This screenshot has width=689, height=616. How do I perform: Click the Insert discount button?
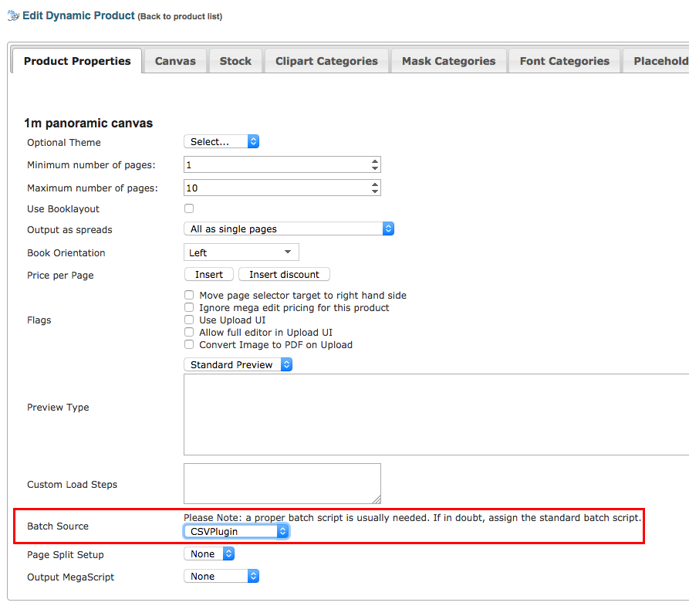(284, 274)
